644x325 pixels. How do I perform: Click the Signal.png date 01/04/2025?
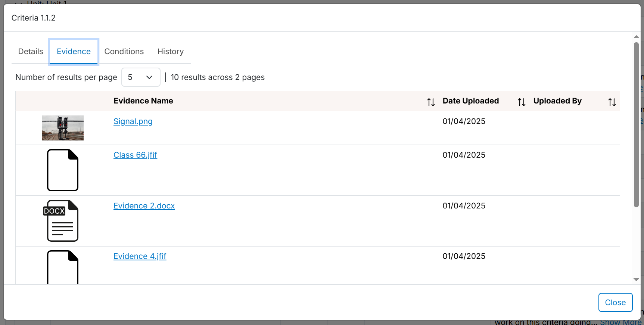[464, 121]
